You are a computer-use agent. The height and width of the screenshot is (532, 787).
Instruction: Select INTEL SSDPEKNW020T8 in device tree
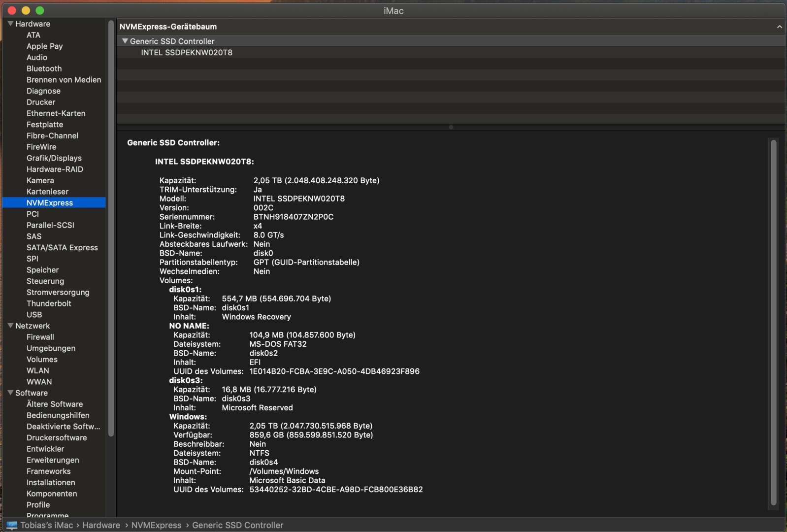[187, 53]
